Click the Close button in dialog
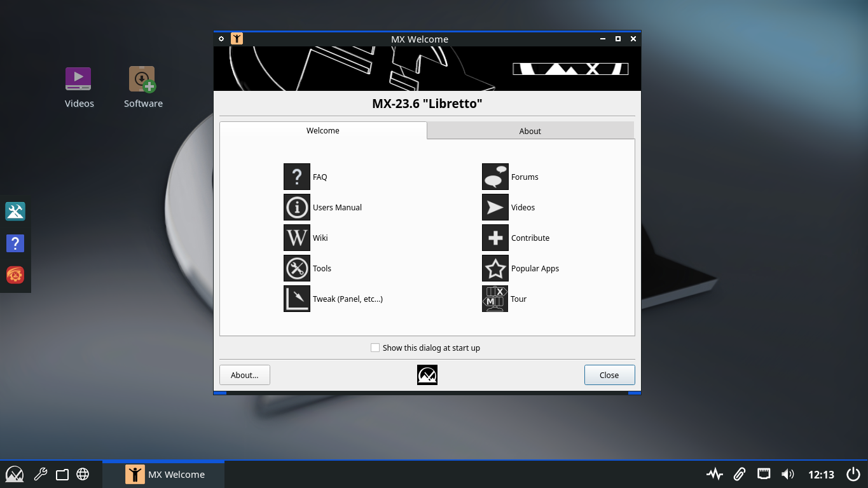The width and height of the screenshot is (868, 488). 609,375
